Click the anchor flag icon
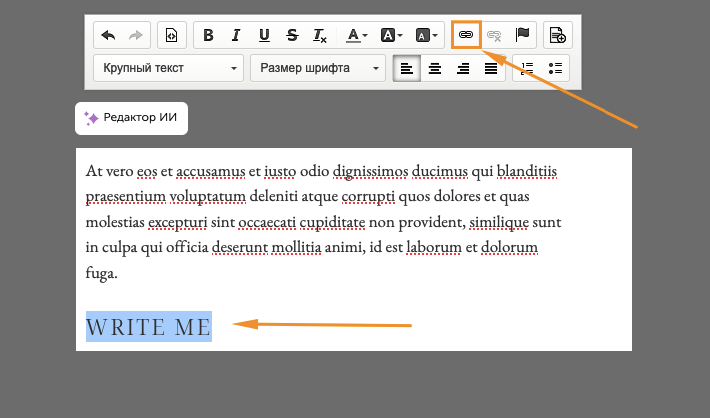Image resolution: width=710 pixels, height=418 pixels. coord(522,35)
